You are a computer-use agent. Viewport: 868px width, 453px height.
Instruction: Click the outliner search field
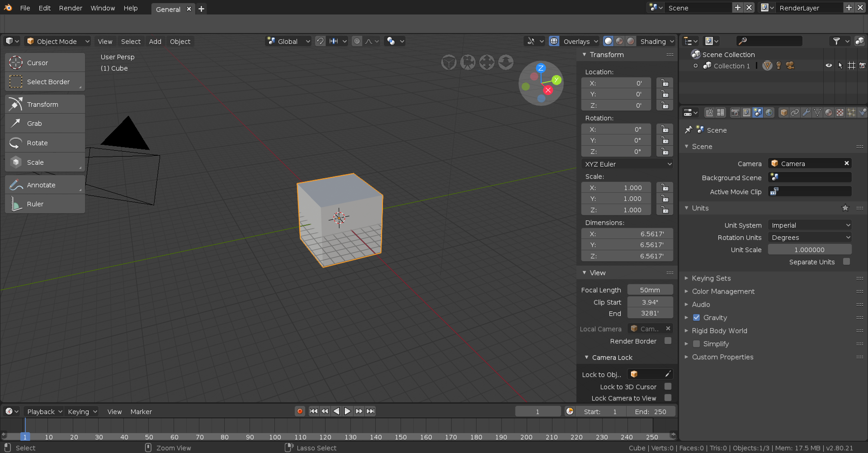[769, 41]
